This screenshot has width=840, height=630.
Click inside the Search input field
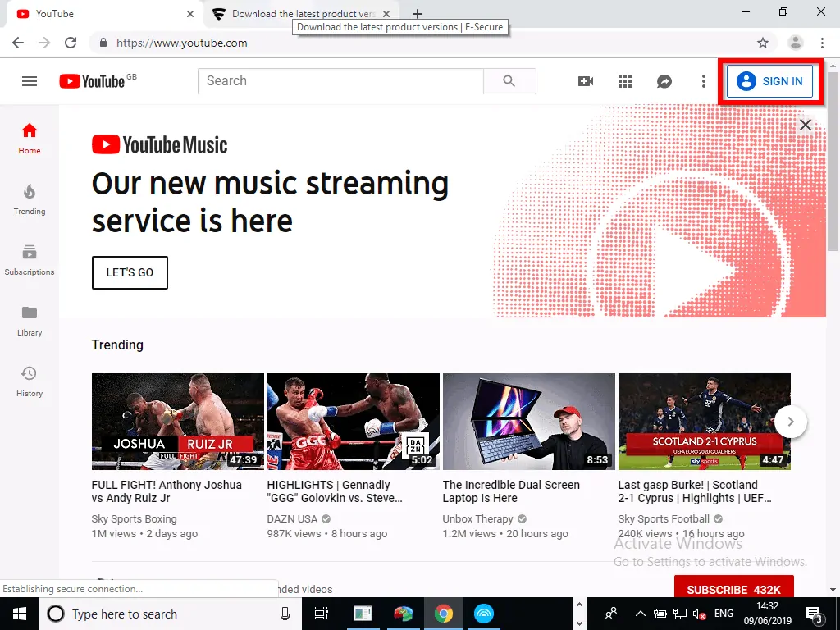pyautogui.click(x=340, y=81)
